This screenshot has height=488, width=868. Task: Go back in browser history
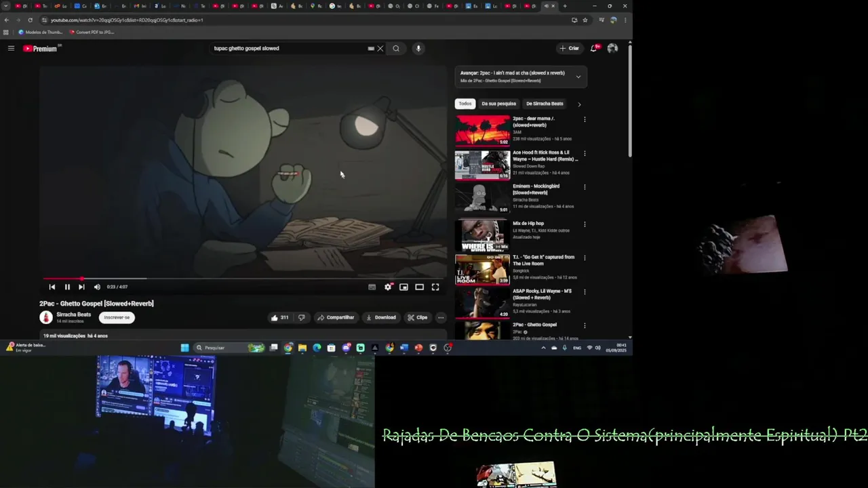7,20
